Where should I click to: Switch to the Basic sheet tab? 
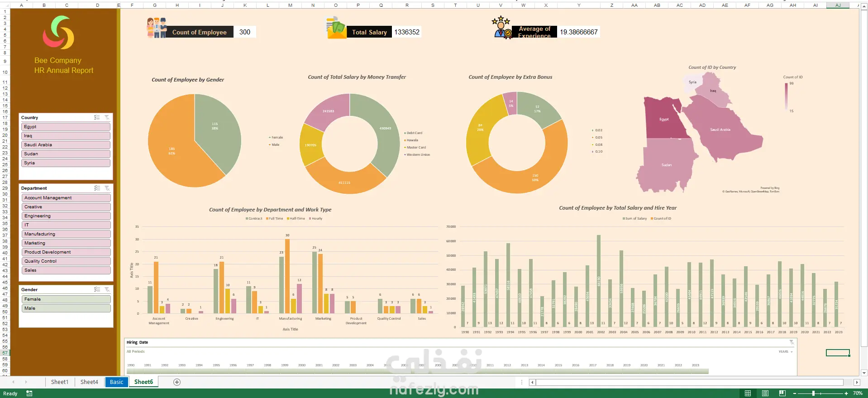click(x=116, y=382)
